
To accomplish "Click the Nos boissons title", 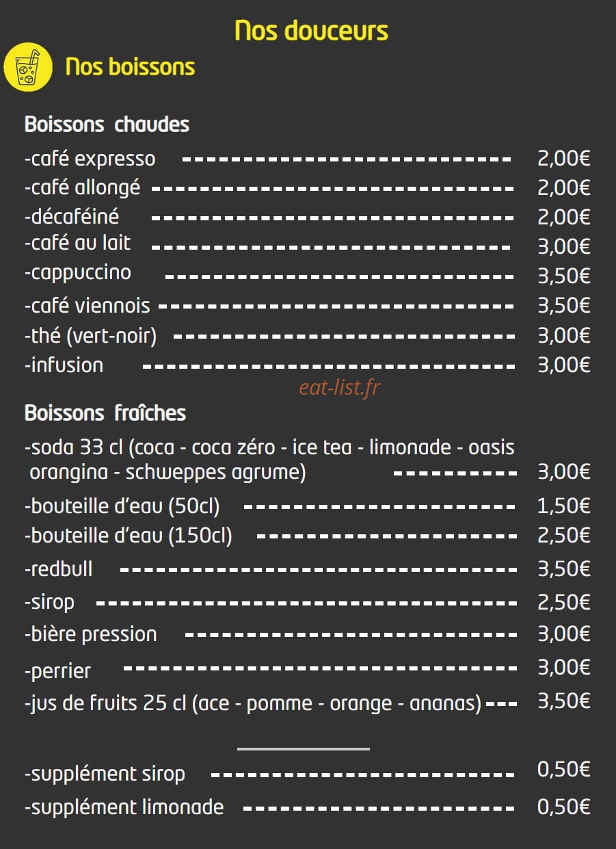I will 130,67.
